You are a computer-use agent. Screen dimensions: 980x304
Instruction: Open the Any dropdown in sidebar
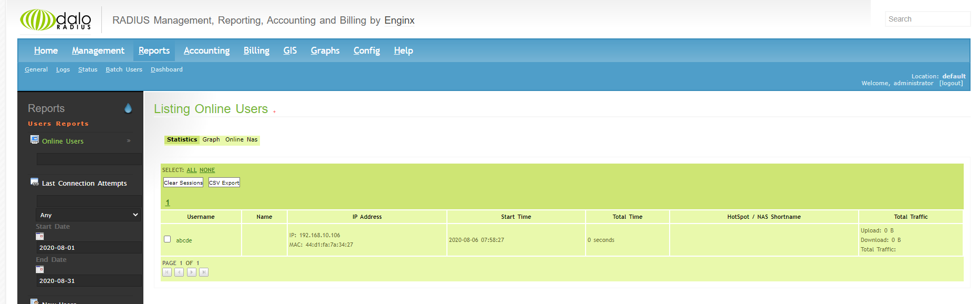click(88, 215)
